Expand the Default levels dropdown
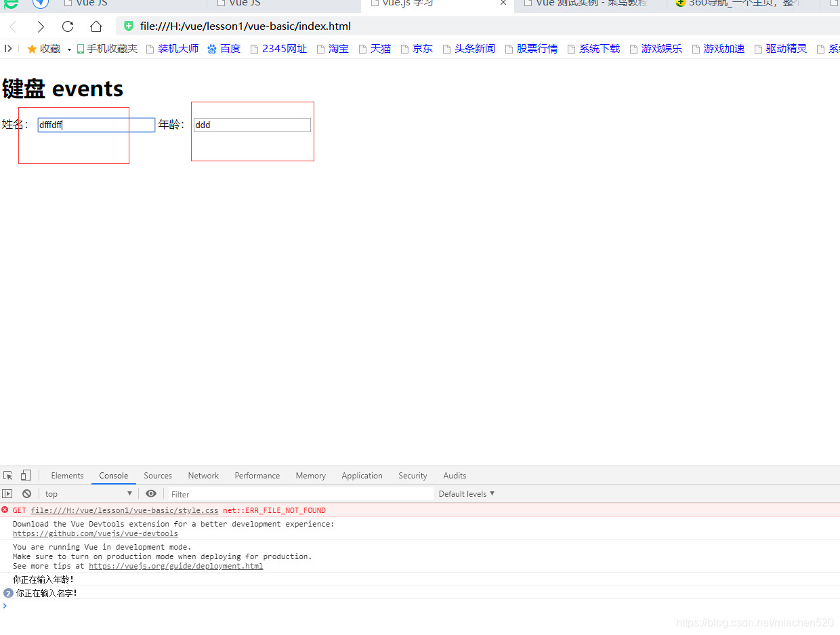The image size is (840, 635). click(x=466, y=493)
